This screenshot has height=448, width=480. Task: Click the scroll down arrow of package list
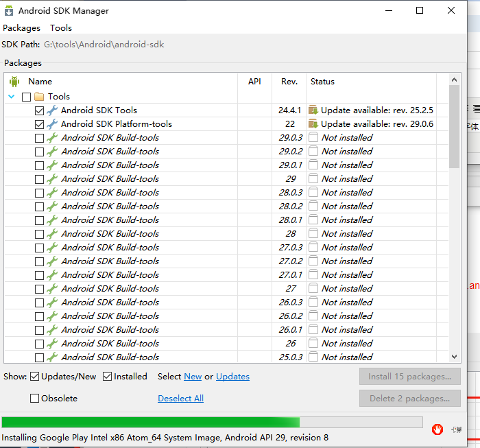coord(454,357)
